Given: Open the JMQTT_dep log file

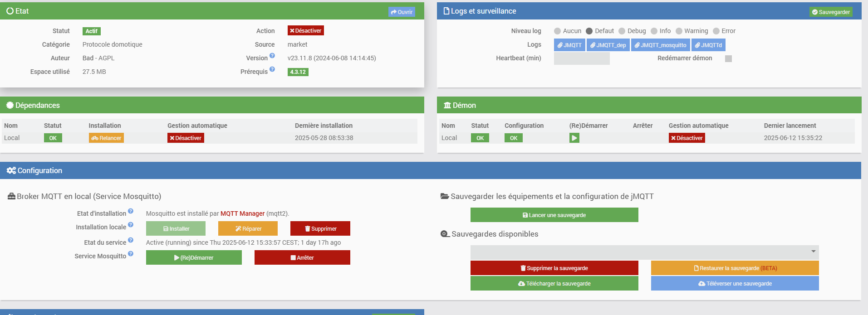Looking at the screenshot, I should (608, 45).
